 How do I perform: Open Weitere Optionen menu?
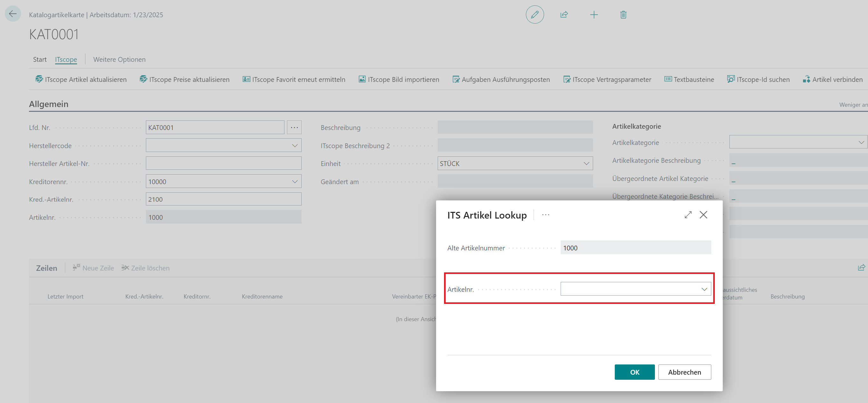tap(119, 59)
